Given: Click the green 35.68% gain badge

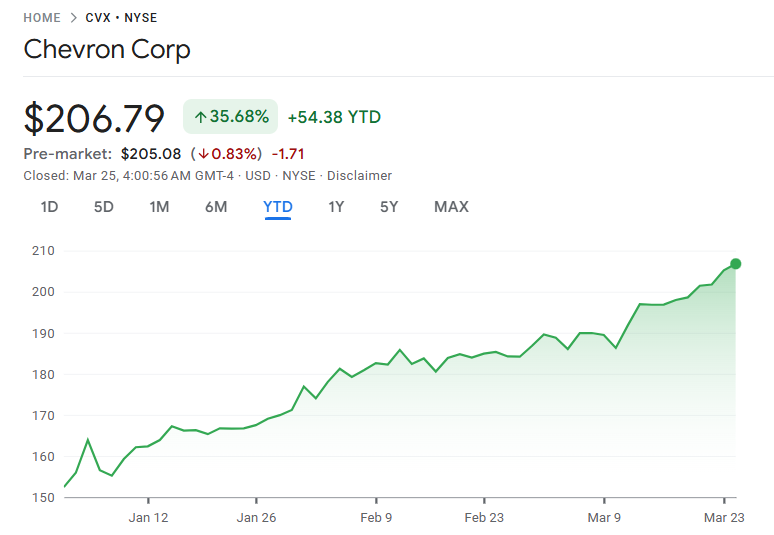Looking at the screenshot, I should (230, 117).
